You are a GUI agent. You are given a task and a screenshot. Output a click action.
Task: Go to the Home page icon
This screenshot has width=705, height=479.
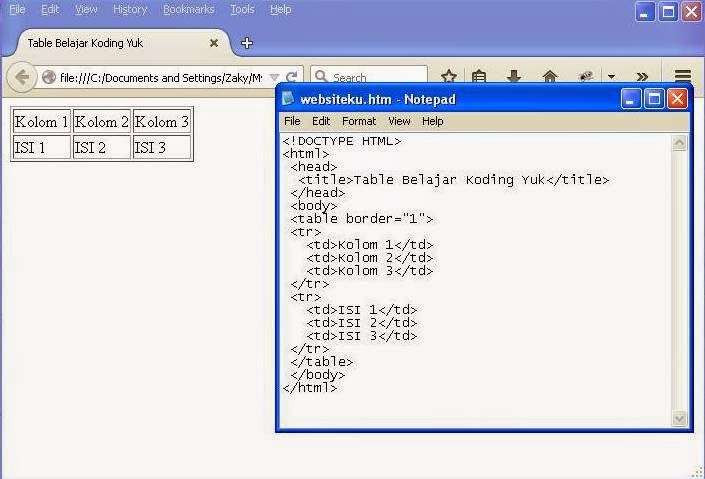(550, 76)
